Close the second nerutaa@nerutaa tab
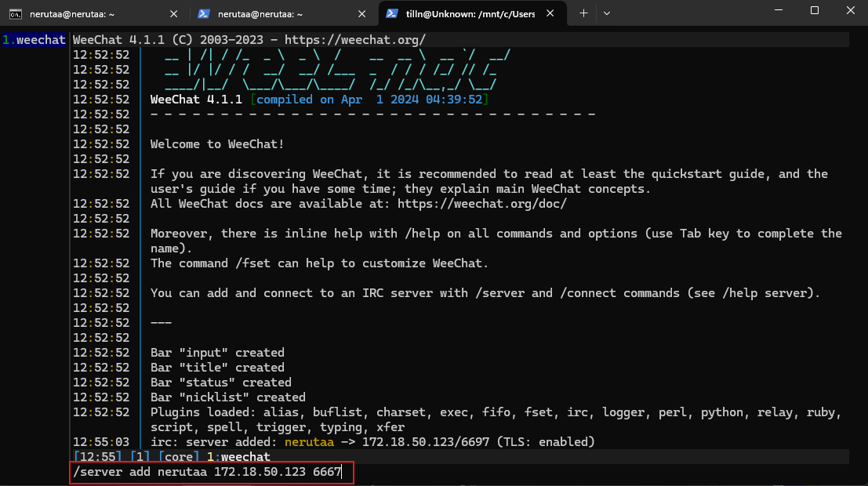The width and height of the screenshot is (868, 486). pos(362,13)
